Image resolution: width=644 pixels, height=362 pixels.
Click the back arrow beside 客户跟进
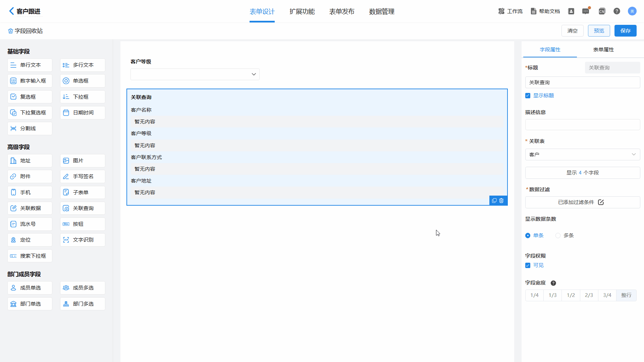click(11, 11)
